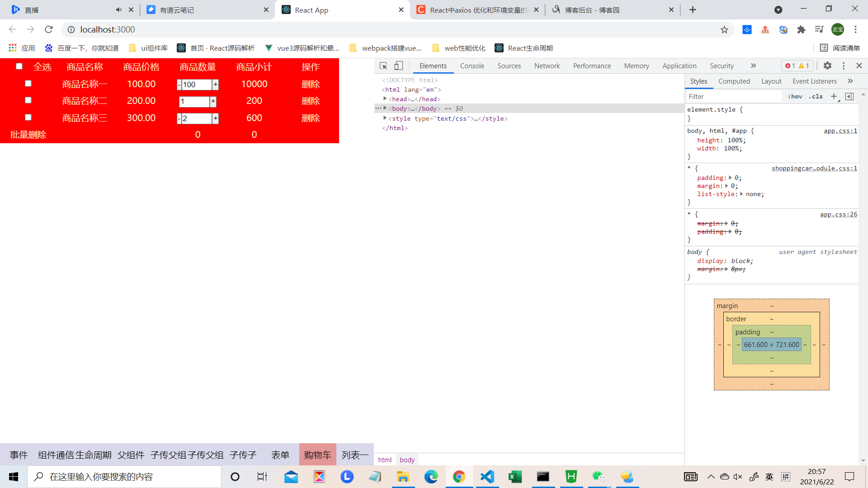Reload the localhost page
Viewport: 868px width, 488px height.
click(x=49, y=30)
